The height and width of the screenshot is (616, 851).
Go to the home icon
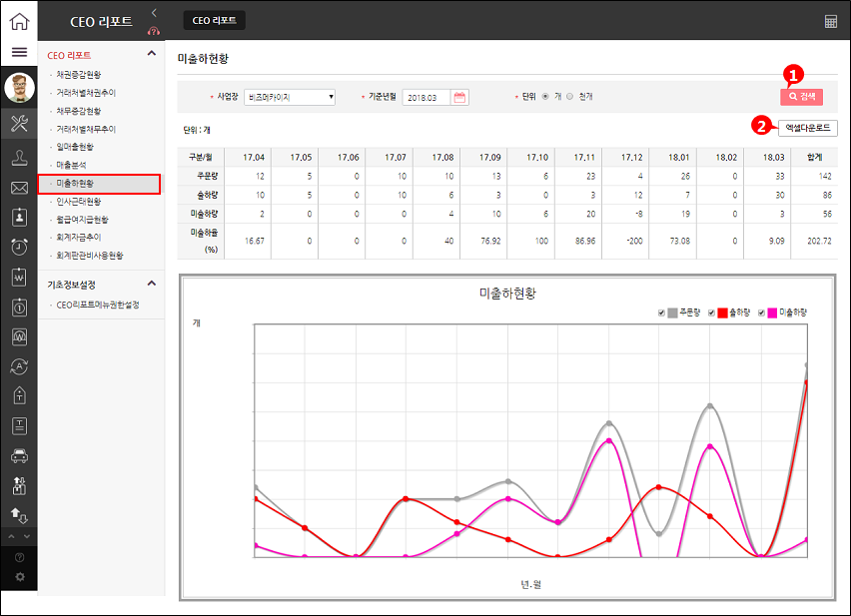(x=20, y=21)
